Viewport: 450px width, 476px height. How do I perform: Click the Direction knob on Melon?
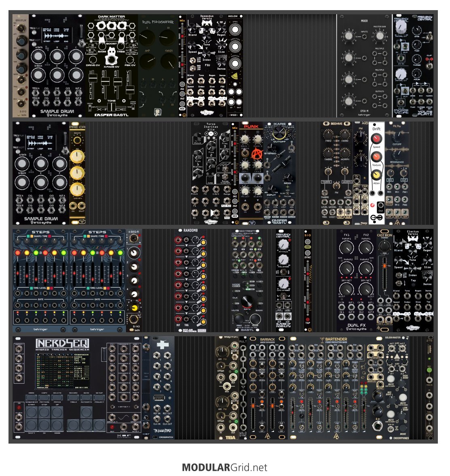[x=234, y=47]
